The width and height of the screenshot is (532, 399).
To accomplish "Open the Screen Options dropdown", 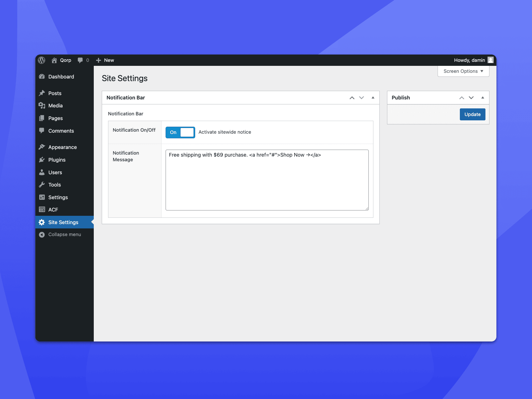I will click(463, 71).
